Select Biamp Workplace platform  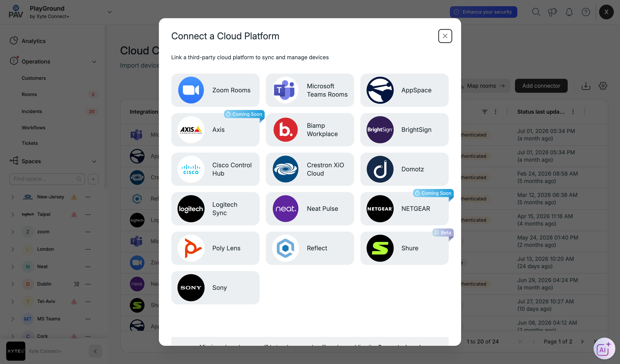coord(310,130)
